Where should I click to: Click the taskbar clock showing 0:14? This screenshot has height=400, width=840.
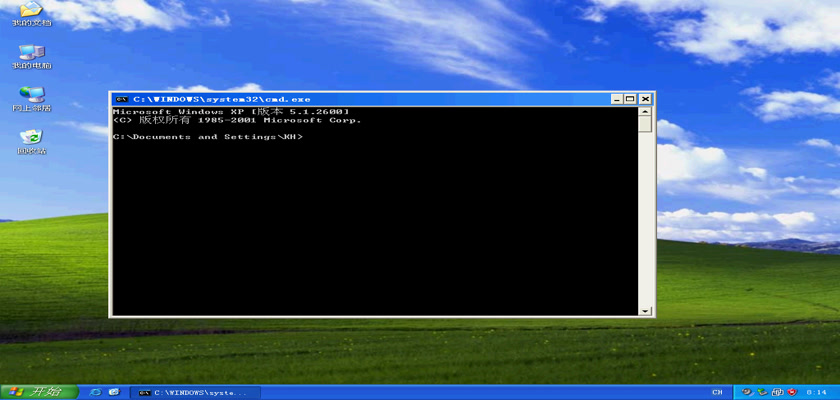click(816, 392)
